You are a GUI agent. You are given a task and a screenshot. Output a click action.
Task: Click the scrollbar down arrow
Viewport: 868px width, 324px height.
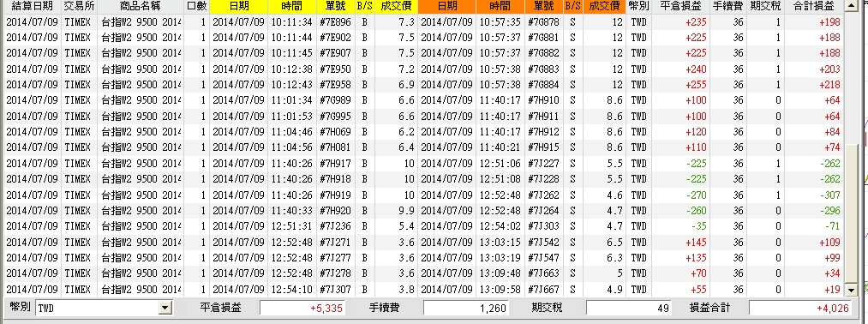tap(852, 291)
